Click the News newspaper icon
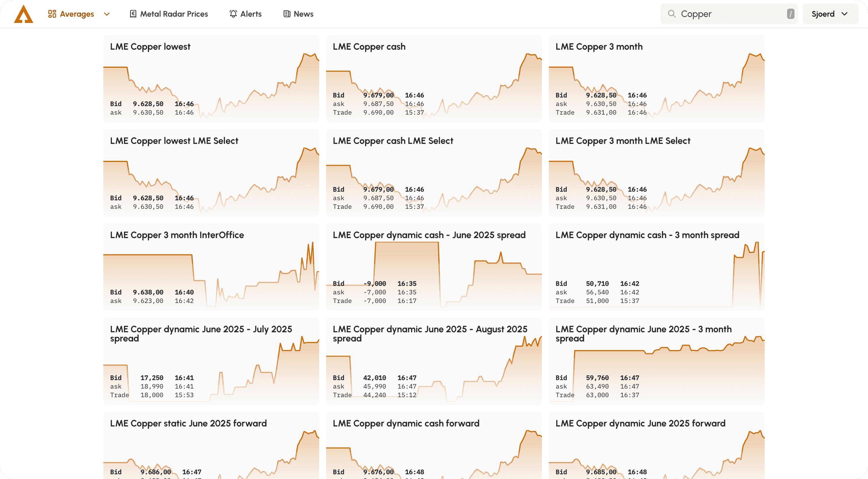 tap(287, 14)
